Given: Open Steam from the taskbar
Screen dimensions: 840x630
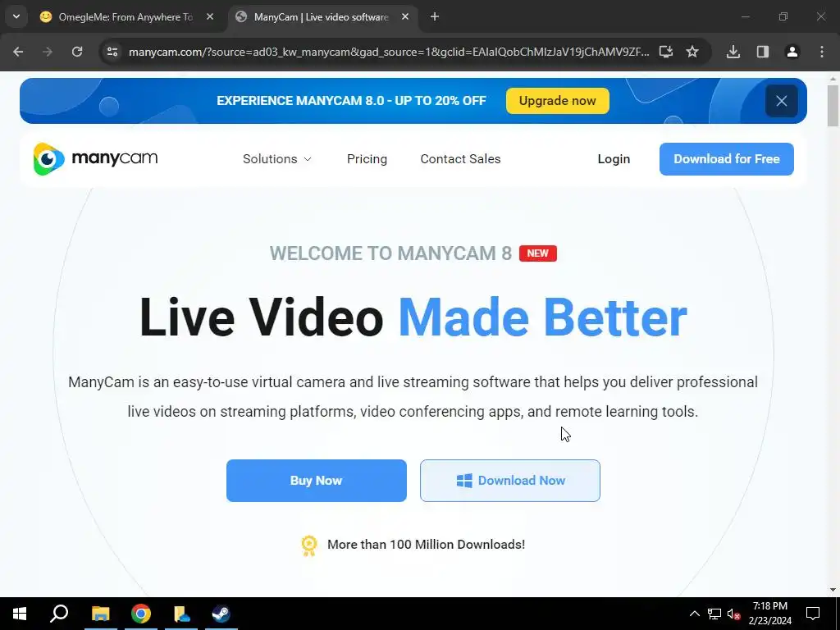Looking at the screenshot, I should coord(221,614).
